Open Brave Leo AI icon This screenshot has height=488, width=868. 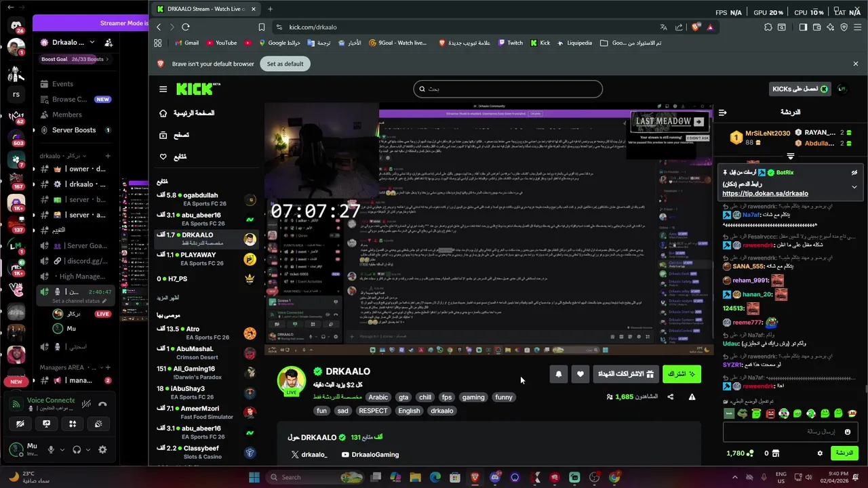coord(830,27)
